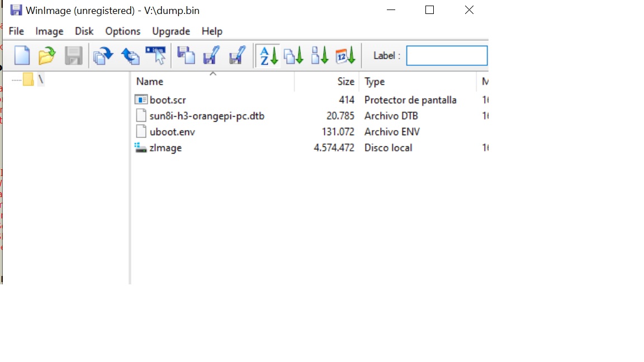Screen dimensions: 644x362
Task: Select the sun8i-h3-orangepi-pc.dtb file
Action: (x=207, y=116)
